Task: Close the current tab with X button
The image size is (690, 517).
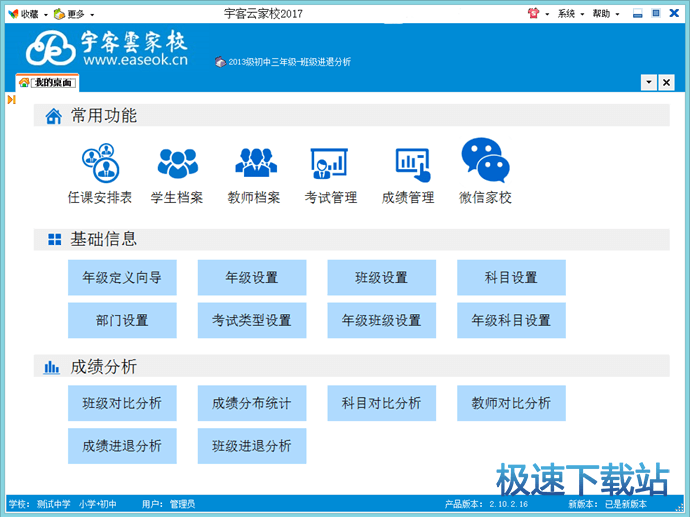Action: tap(666, 82)
